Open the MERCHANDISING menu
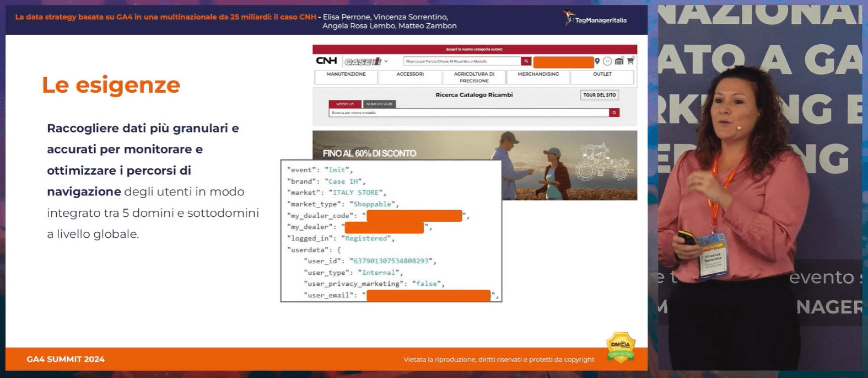This screenshot has height=378, width=868. tap(538, 77)
